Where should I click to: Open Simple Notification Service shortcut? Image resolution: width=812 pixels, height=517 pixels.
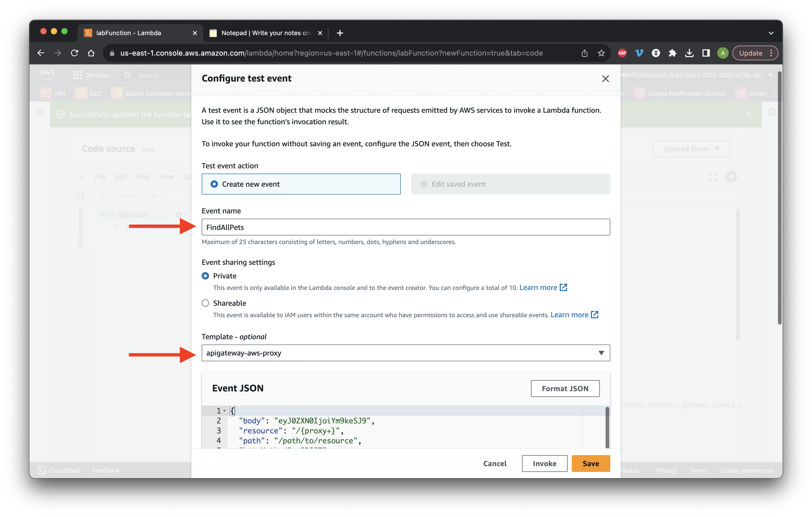point(679,94)
